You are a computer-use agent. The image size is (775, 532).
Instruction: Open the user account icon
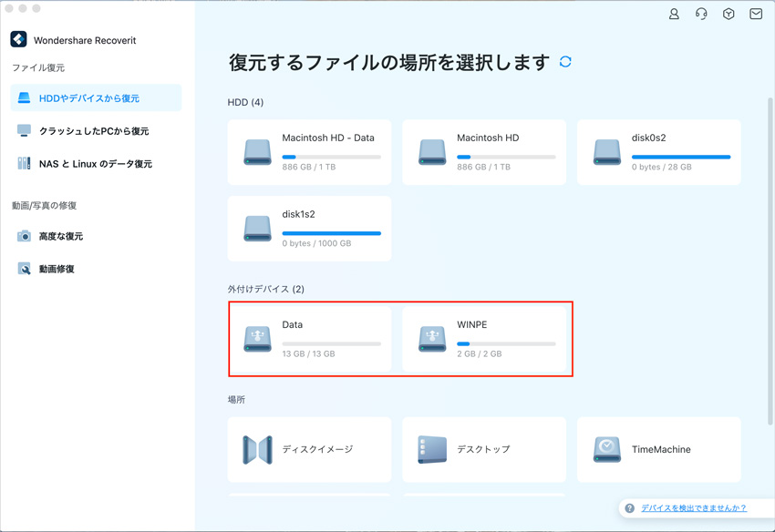click(x=674, y=14)
